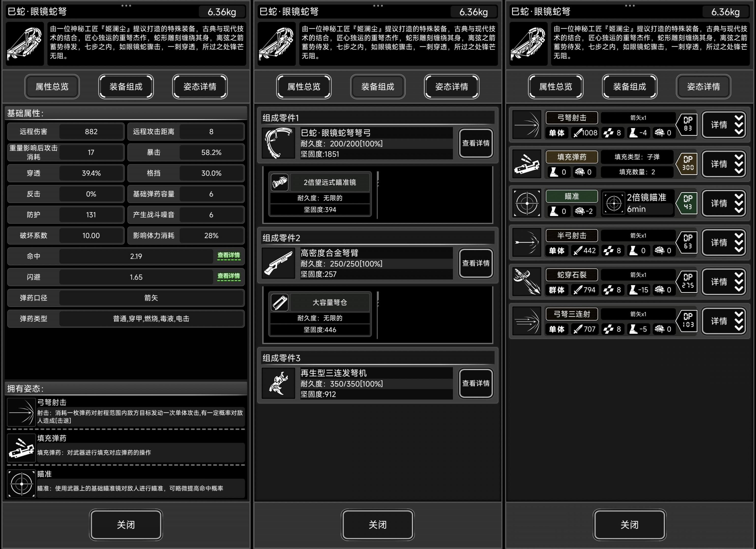Image resolution: width=756 pixels, height=549 pixels.
Task: Click the crossbow thumbnail in left panel header
Action: tap(25, 44)
